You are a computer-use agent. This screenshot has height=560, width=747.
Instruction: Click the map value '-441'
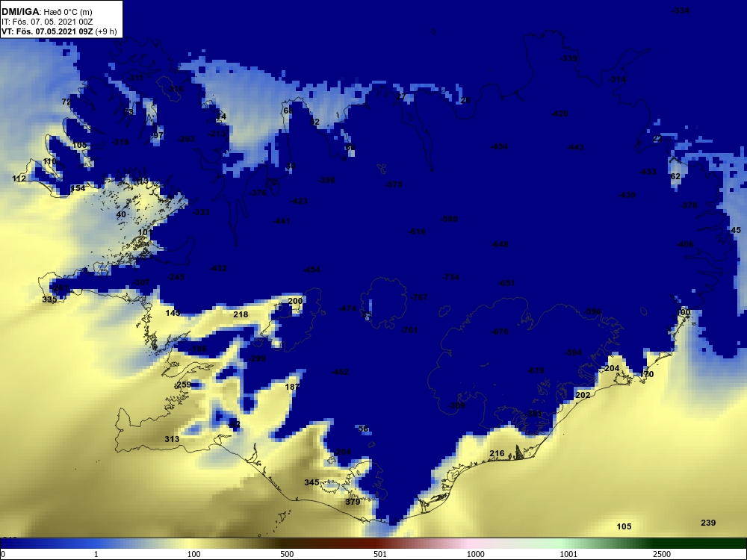[x=282, y=221]
